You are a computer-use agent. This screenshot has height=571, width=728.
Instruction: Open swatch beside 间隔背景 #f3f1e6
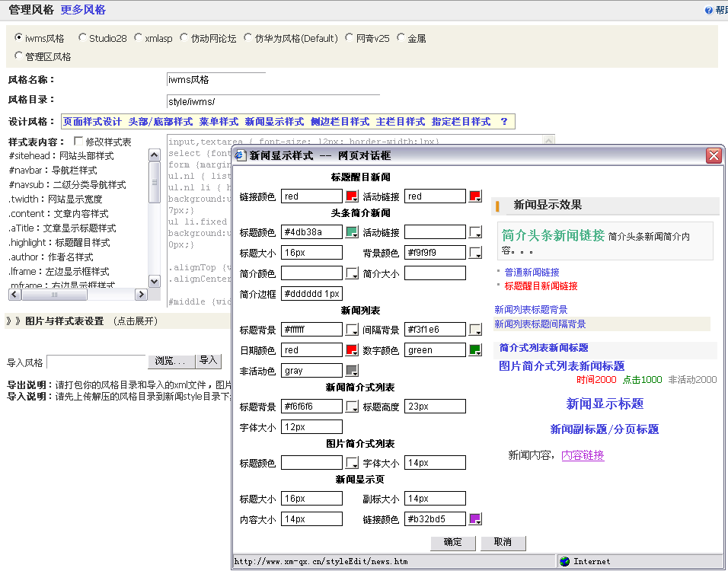[x=475, y=330]
